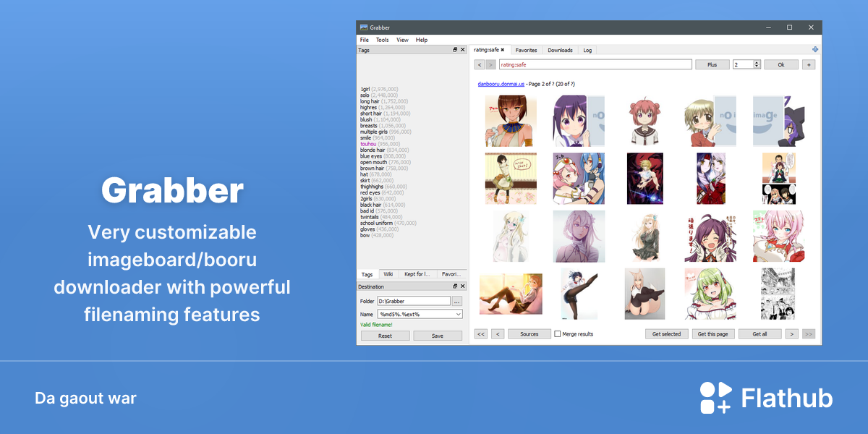Float the Destination panel via undock icon
Image resolution: width=868 pixels, height=434 pixels.
click(x=455, y=286)
